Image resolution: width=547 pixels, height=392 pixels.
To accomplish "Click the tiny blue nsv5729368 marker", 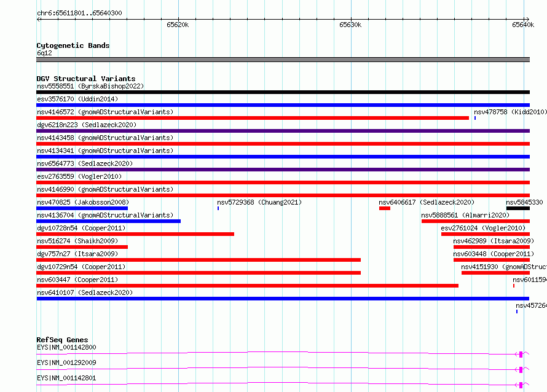I will (218, 208).
